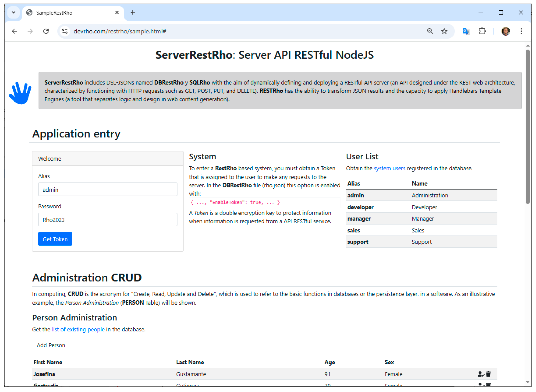Screen dimensions: 536x392
Task: Select the developer alias row
Action: (x=421, y=207)
